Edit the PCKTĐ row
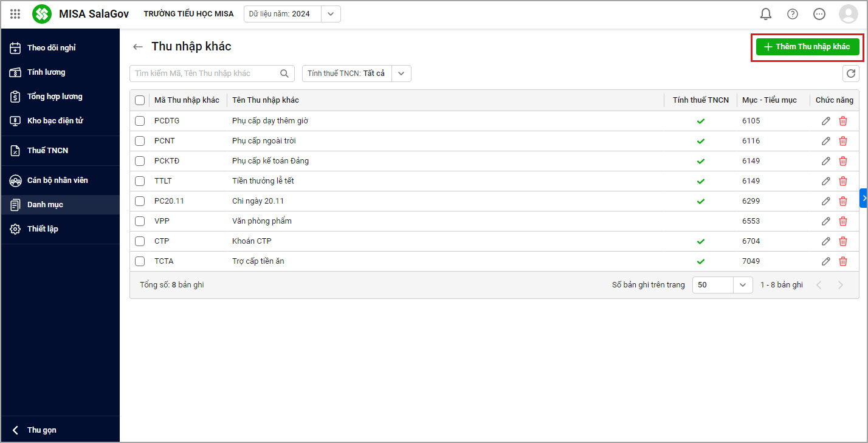868x443 pixels. point(826,161)
